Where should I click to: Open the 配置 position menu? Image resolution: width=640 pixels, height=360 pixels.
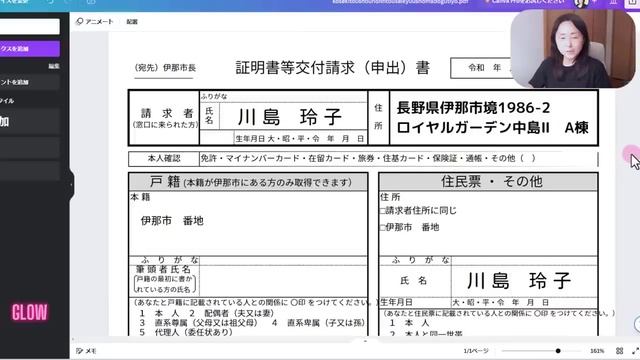pos(132,22)
